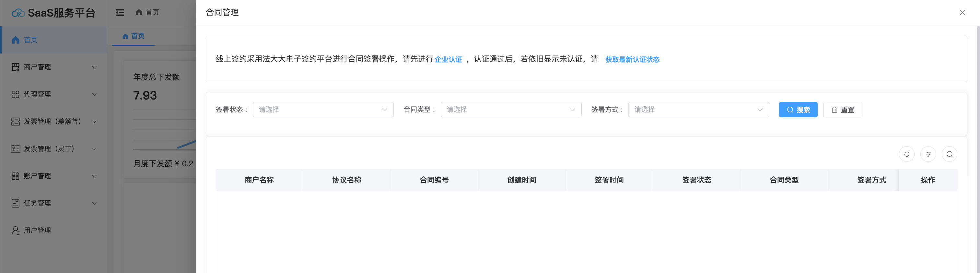
Task: Expand 发票管理（差额普） sidebar menu
Action: tap(53, 122)
